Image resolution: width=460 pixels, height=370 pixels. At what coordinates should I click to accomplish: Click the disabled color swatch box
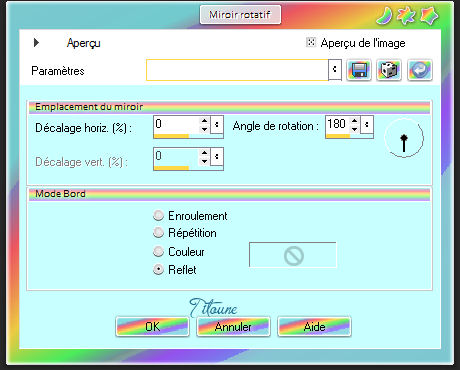point(293,255)
